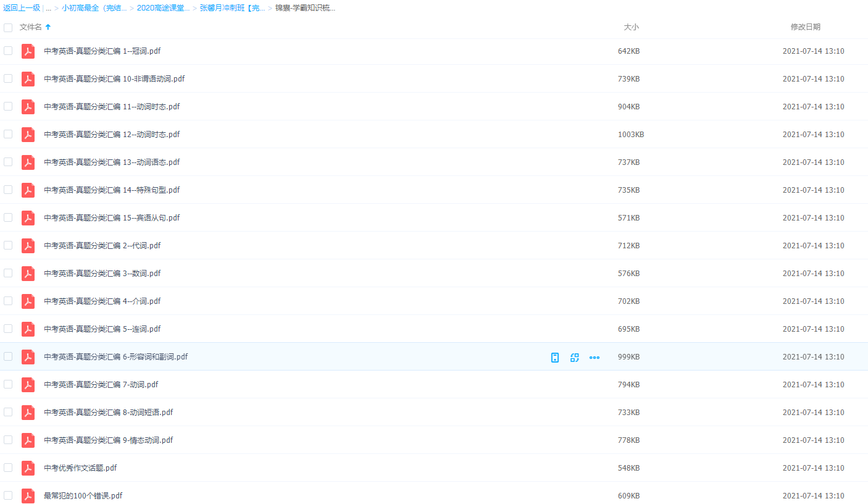Go to the 小初高最全 breadcrumb folder
The width and height of the screenshot is (868, 504).
tap(94, 9)
